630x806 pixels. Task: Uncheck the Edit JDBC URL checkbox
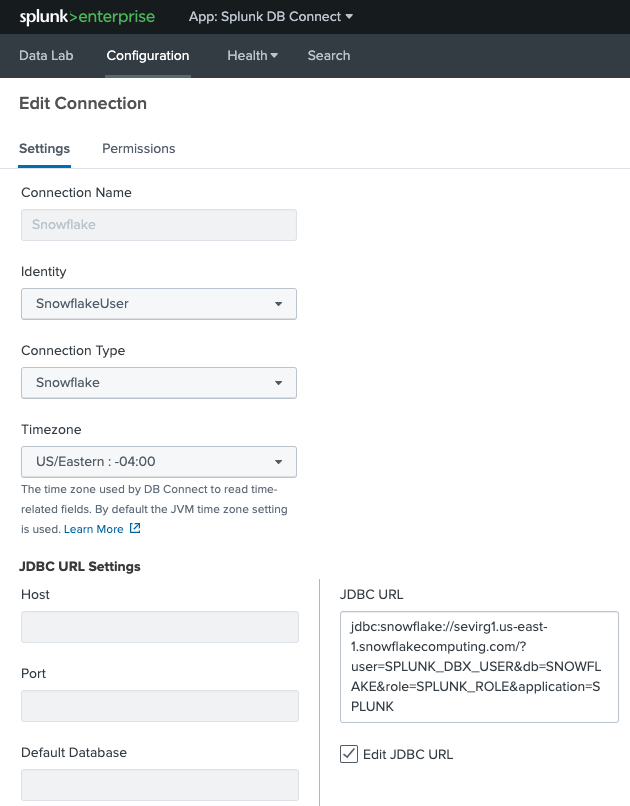[x=348, y=753]
